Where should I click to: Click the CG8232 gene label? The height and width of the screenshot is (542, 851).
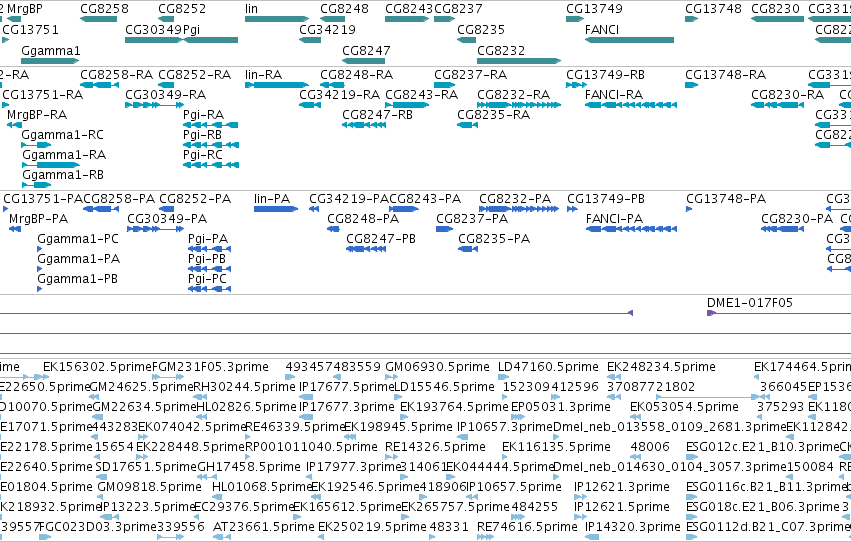[501, 50]
